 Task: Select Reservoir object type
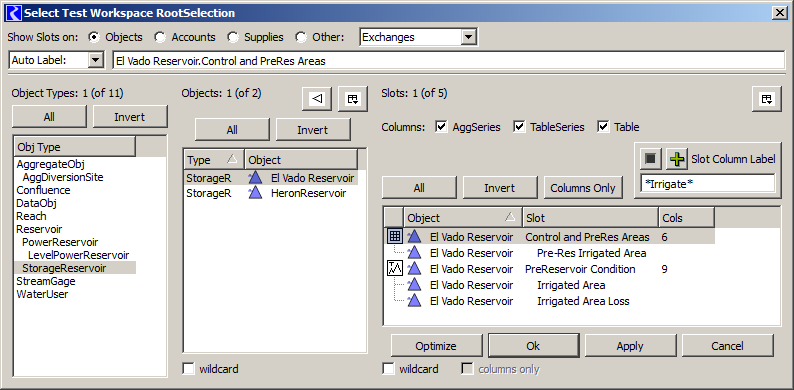39,229
